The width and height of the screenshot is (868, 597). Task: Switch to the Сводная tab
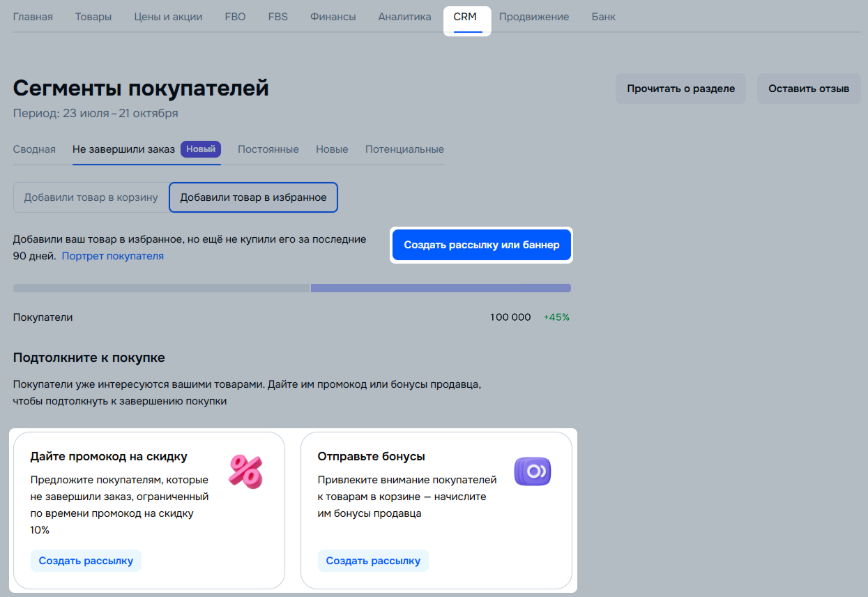point(34,149)
